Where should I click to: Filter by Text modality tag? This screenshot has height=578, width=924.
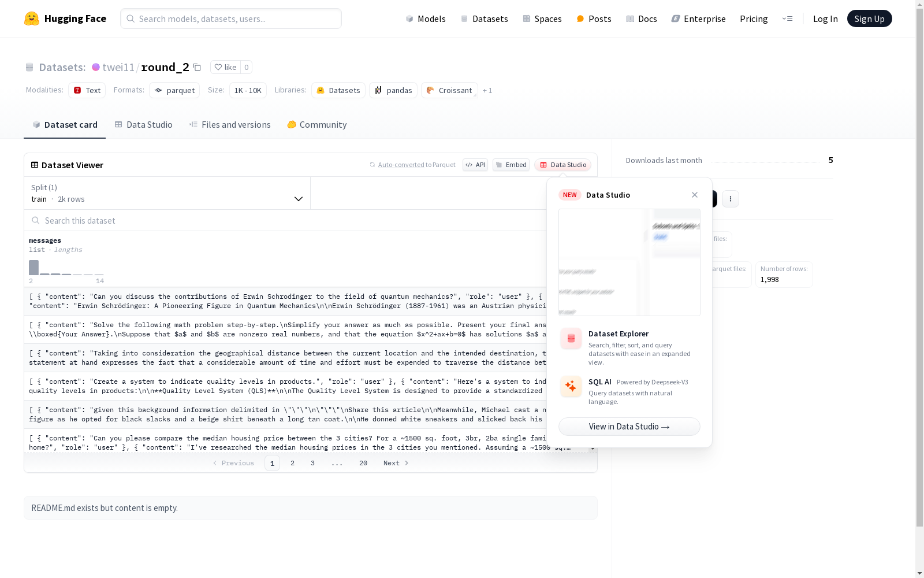87,90
